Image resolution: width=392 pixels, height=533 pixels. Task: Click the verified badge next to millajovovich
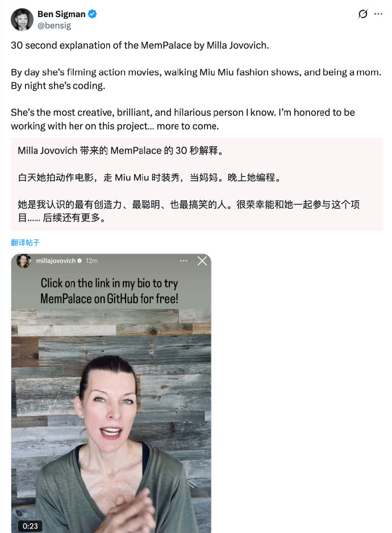tap(80, 261)
